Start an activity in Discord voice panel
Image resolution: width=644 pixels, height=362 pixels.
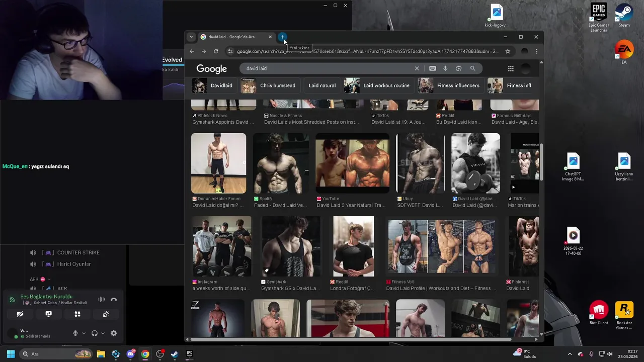77,314
